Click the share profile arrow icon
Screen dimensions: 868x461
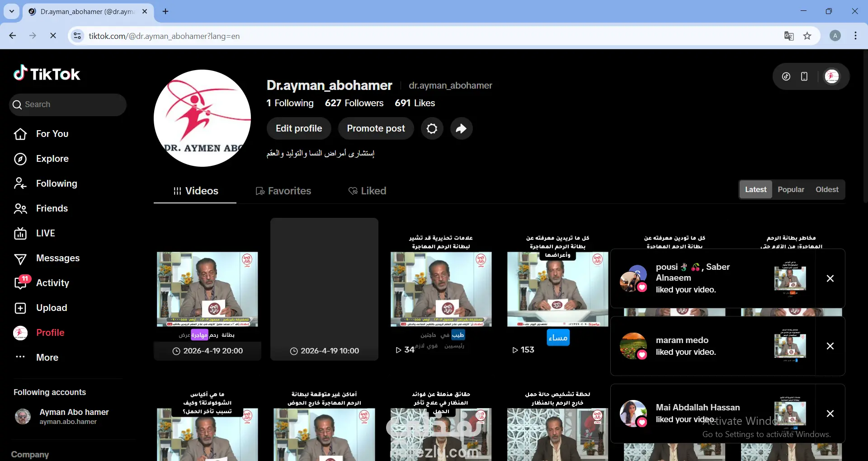point(462,128)
